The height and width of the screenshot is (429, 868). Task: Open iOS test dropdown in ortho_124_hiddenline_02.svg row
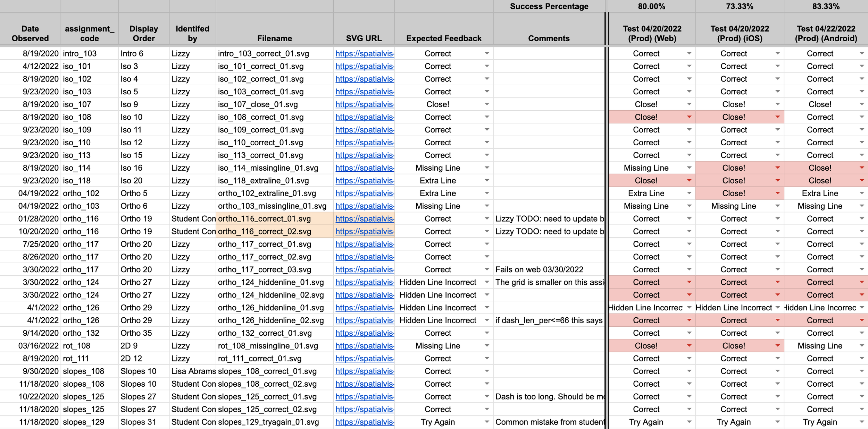pyautogui.click(x=778, y=295)
